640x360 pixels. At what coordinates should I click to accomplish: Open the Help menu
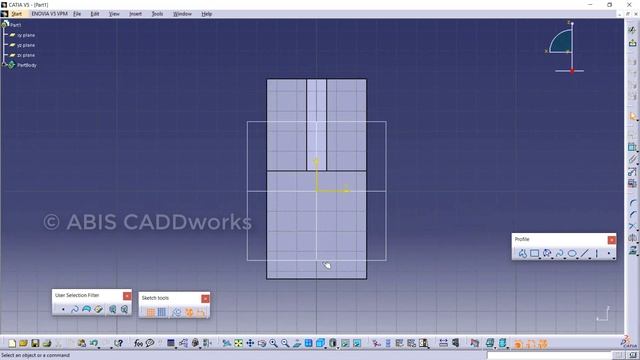coord(207,14)
